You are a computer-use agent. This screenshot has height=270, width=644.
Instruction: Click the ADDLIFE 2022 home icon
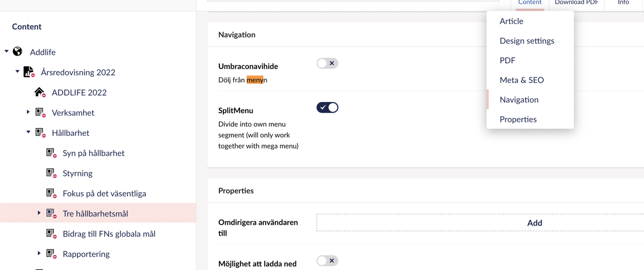[40, 92]
